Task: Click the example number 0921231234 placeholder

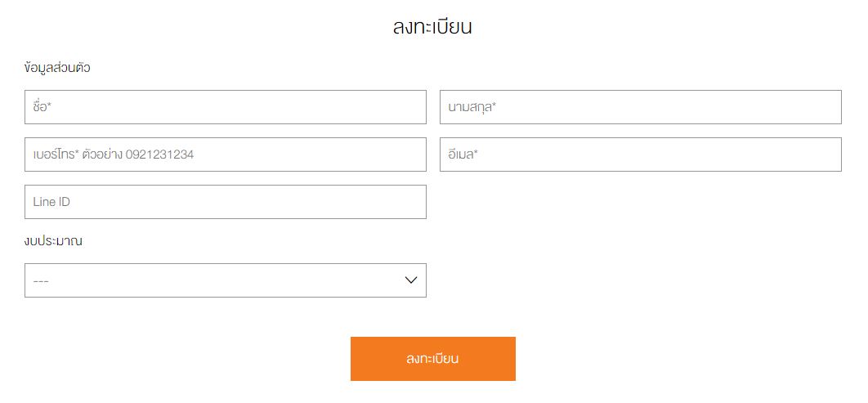Action: (x=159, y=154)
